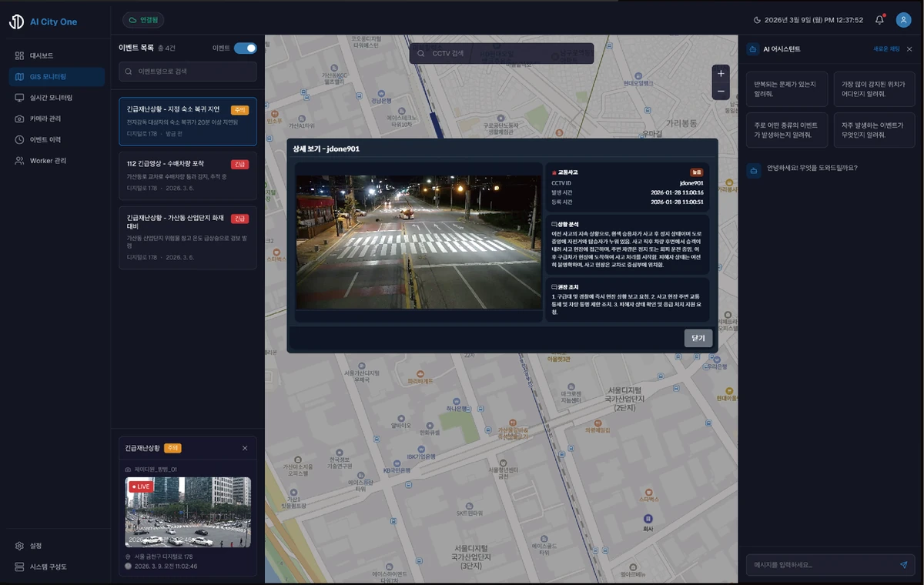
Task: Open the 112 긴급영상 수배차량 포착 event
Action: tap(188, 175)
